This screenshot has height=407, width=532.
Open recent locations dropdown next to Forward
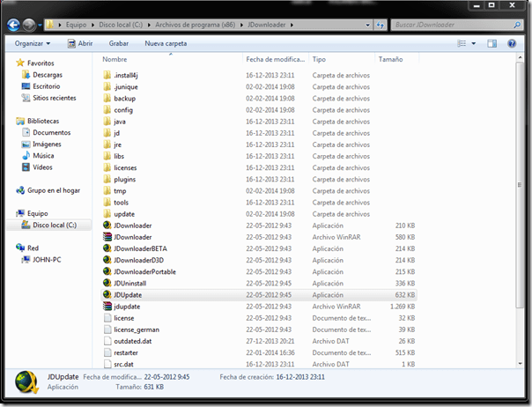[40, 26]
